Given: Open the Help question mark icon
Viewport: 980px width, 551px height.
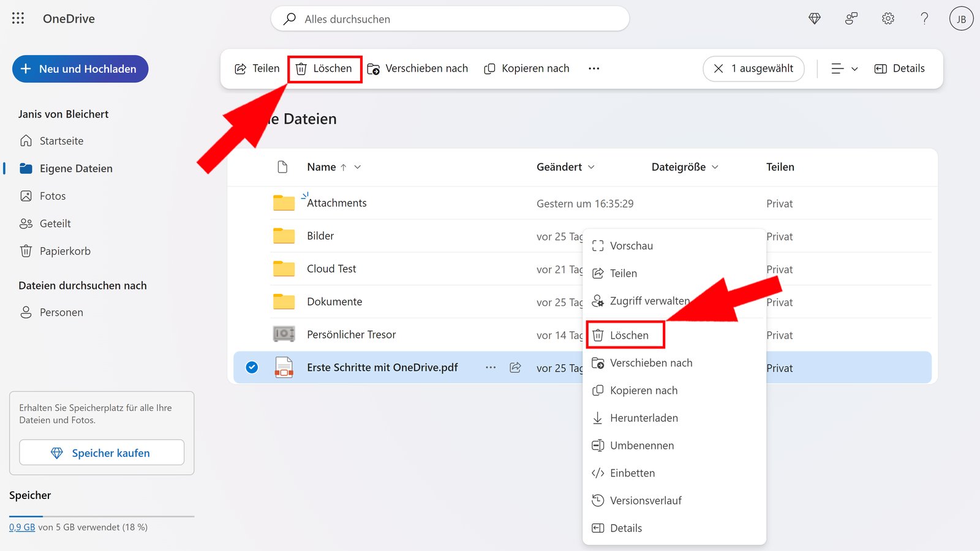Looking at the screenshot, I should point(924,18).
